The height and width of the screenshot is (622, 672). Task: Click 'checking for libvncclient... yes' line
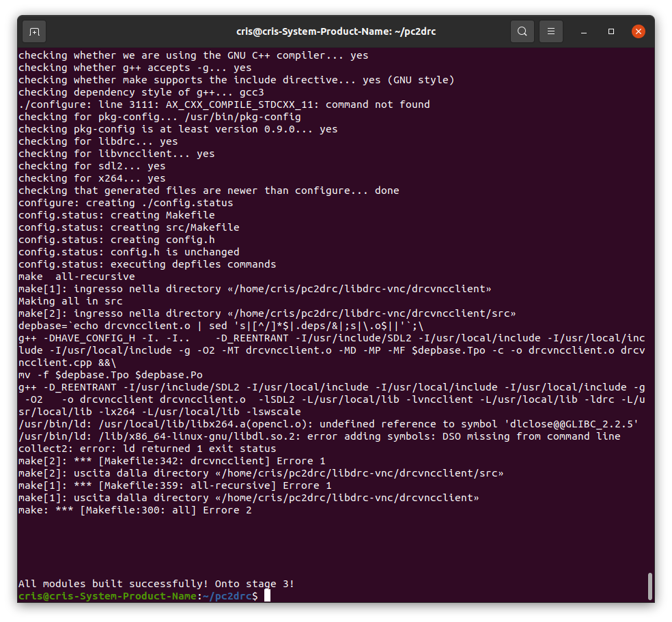pyautogui.click(x=116, y=154)
